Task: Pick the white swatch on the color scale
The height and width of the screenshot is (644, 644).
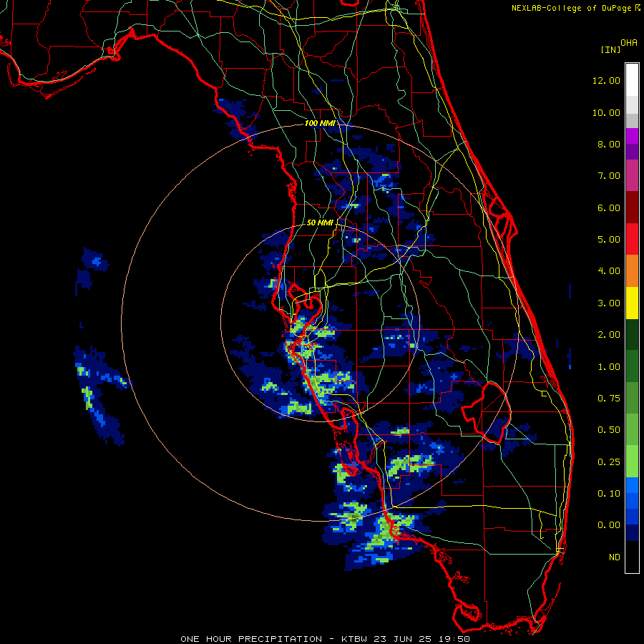Action: (632, 80)
